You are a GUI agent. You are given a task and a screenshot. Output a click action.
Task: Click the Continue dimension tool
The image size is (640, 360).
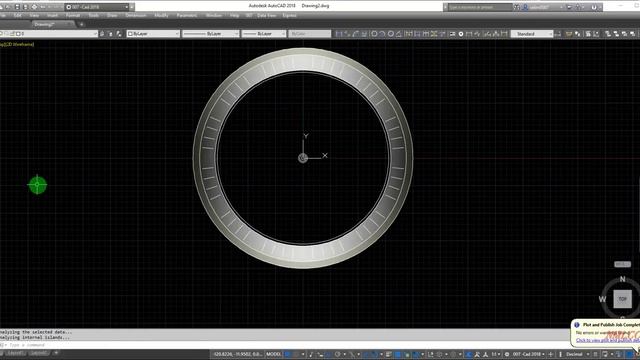pos(426,34)
